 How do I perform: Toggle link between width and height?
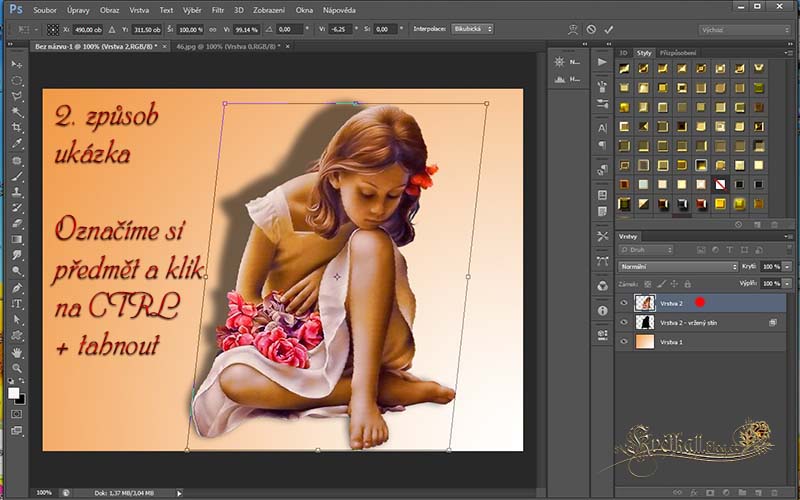pyautogui.click(x=213, y=30)
